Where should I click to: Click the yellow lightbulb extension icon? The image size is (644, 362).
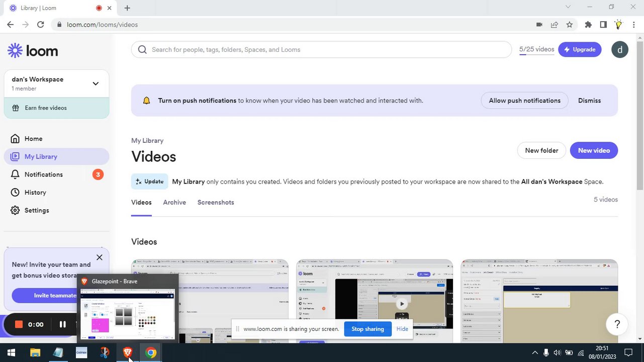[618, 25]
